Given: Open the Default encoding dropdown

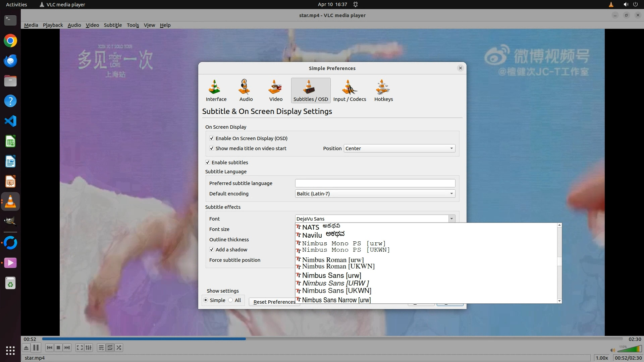Looking at the screenshot, I should coord(375,194).
